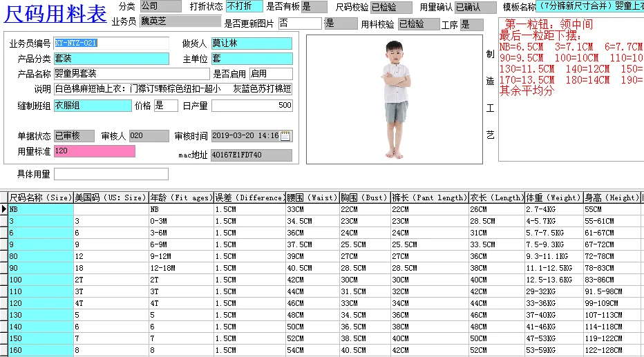Click the 28.5CM pant length cell
Image resolution: width=644 pixels, height=357 pixels.
pos(430,268)
